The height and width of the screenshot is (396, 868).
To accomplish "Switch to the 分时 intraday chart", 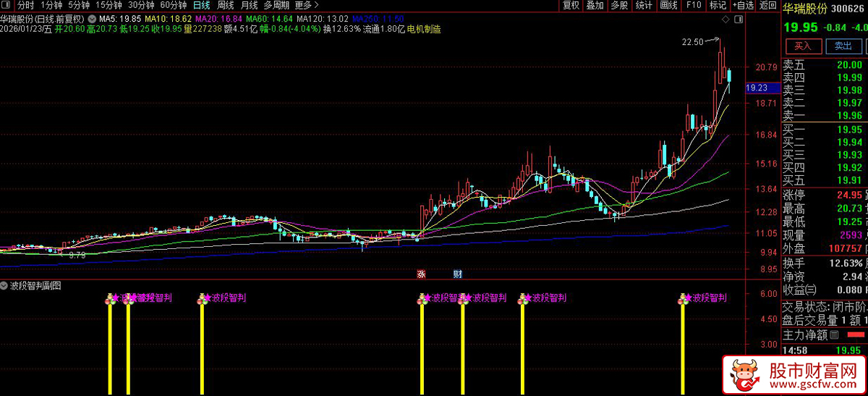I will click(25, 5).
